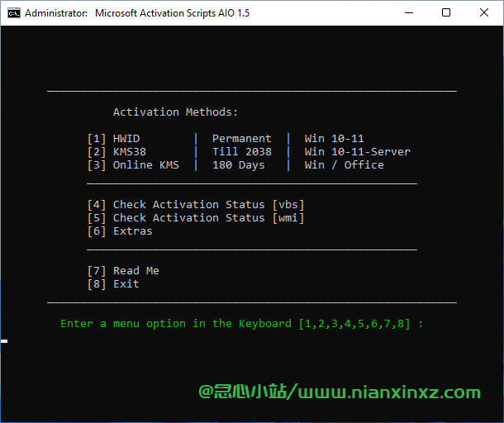
Task: Click 'Check Activation Status [wmi]' line
Action: pos(196,218)
